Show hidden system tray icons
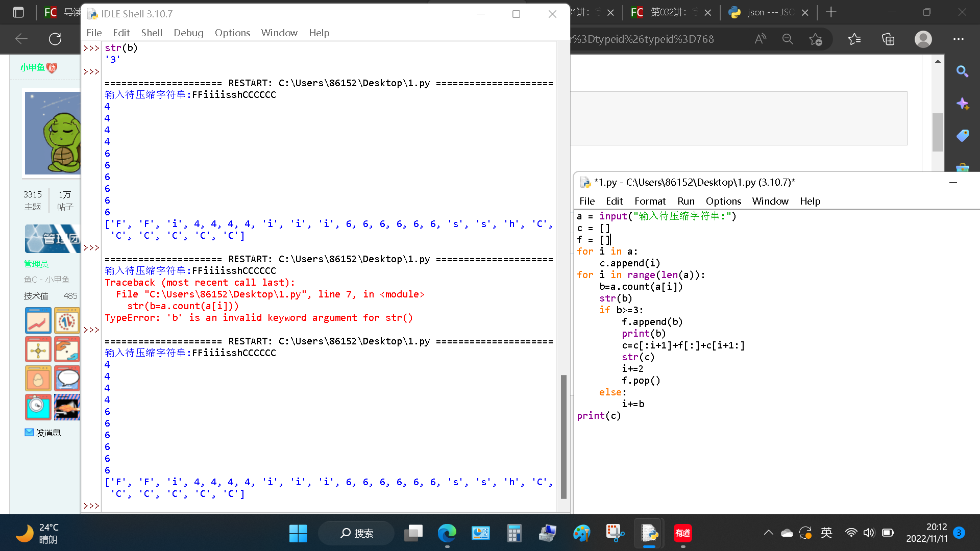This screenshot has height=551, width=980. coord(768,533)
